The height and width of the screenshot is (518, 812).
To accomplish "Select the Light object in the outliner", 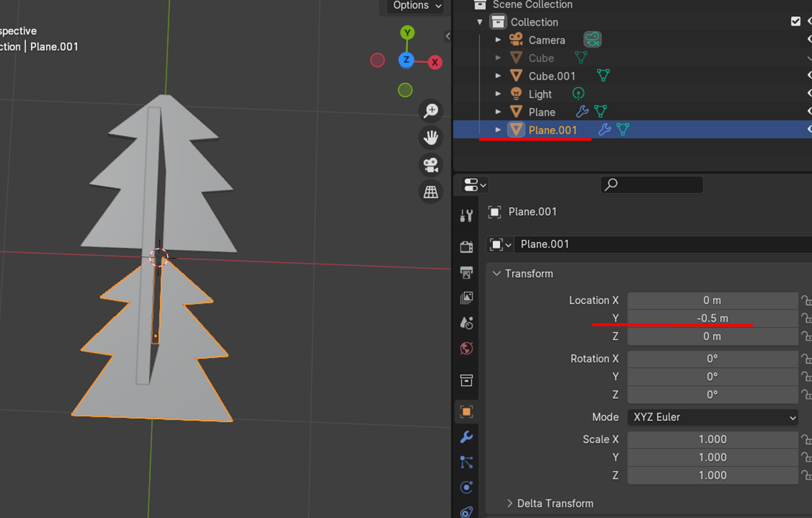I will [x=540, y=94].
